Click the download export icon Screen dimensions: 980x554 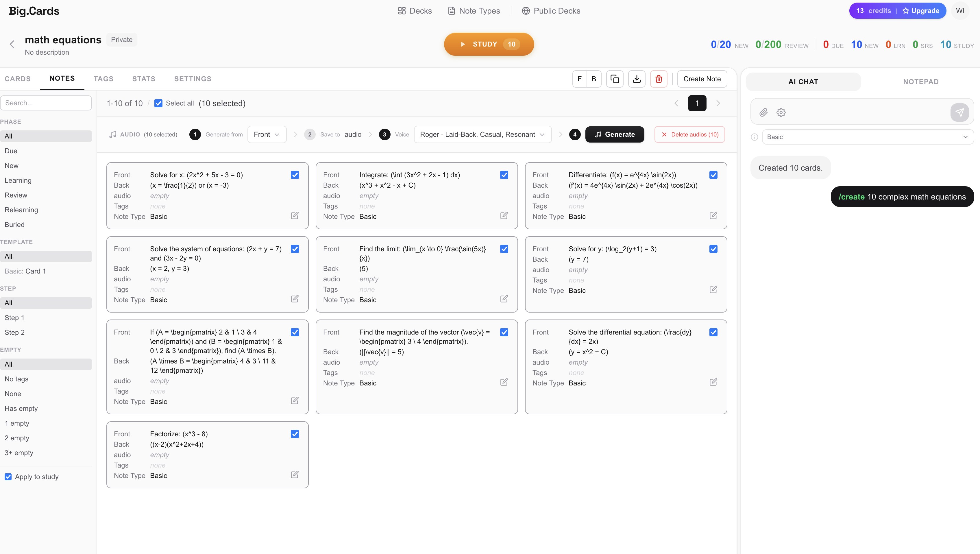coord(637,79)
